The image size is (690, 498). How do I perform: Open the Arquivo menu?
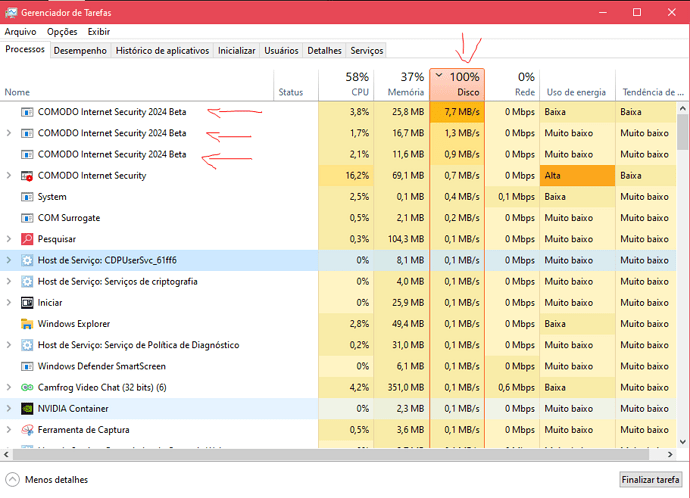coord(21,32)
